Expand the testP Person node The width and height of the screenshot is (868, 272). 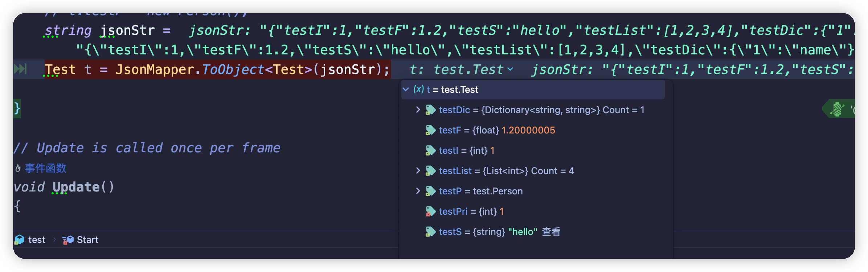pos(418,191)
